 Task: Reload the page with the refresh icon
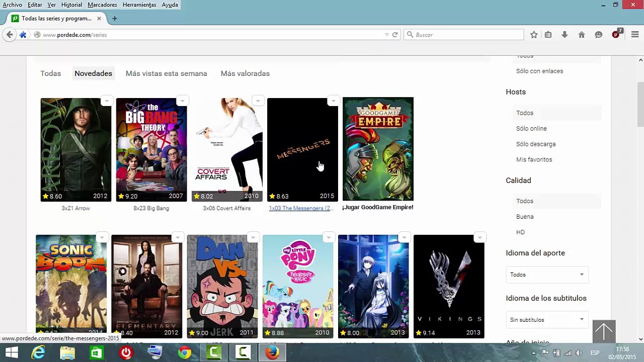click(x=395, y=35)
